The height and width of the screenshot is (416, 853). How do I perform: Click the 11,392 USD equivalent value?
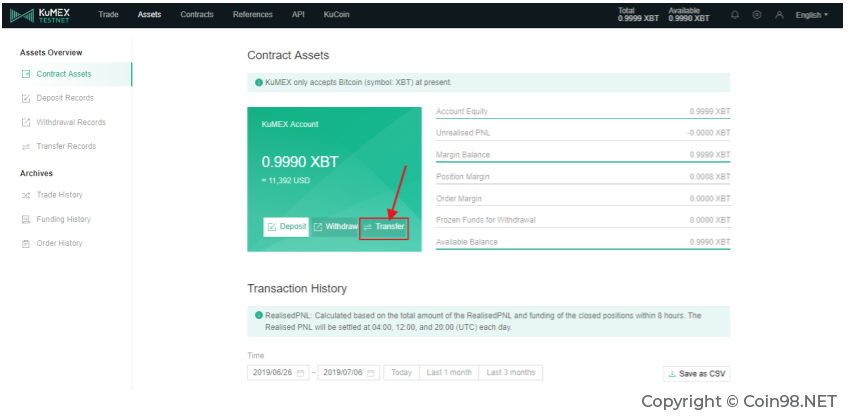[286, 180]
